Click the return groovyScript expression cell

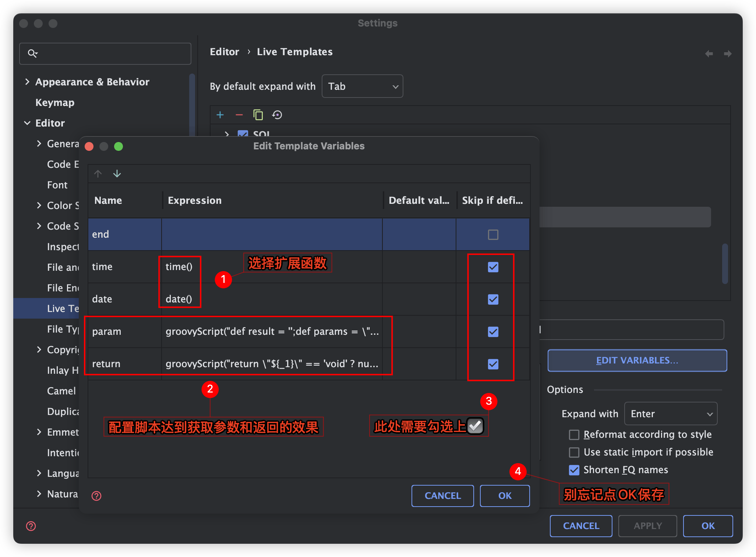(272, 364)
